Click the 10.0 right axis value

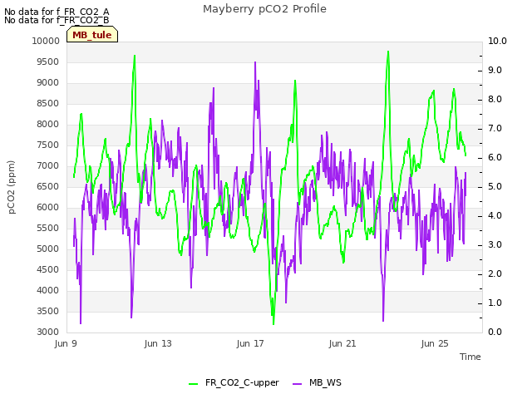coord(497,41)
